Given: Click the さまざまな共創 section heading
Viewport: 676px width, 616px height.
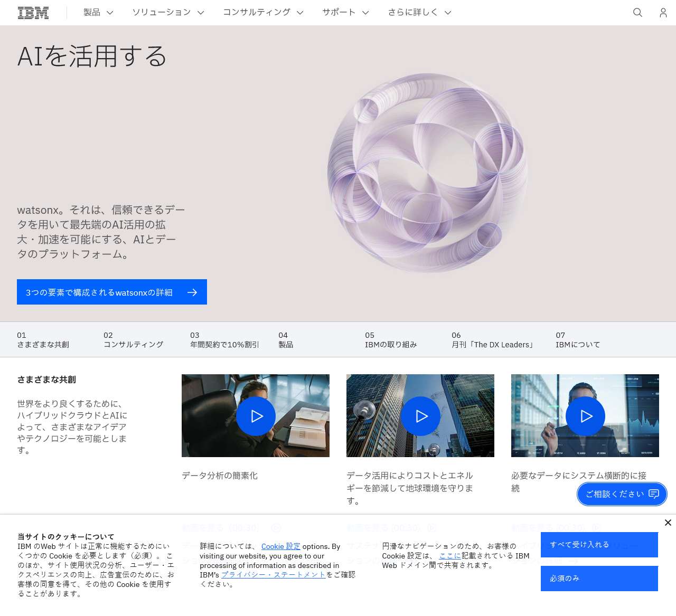Looking at the screenshot, I should [46, 380].
